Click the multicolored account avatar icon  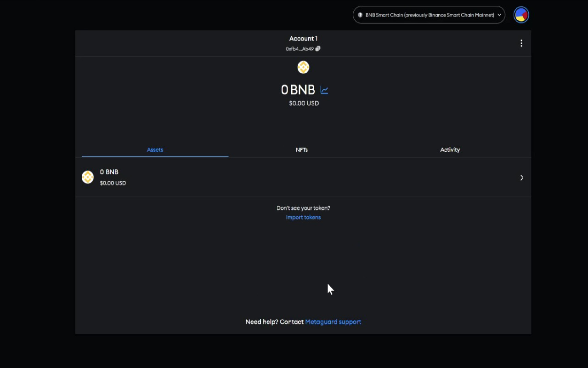[x=521, y=15]
